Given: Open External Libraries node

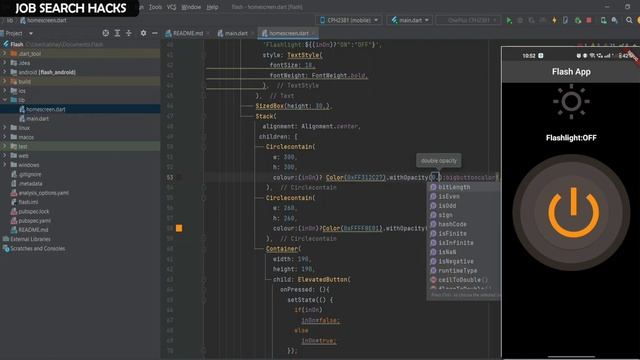Looking at the screenshot, I should [x=30, y=239].
